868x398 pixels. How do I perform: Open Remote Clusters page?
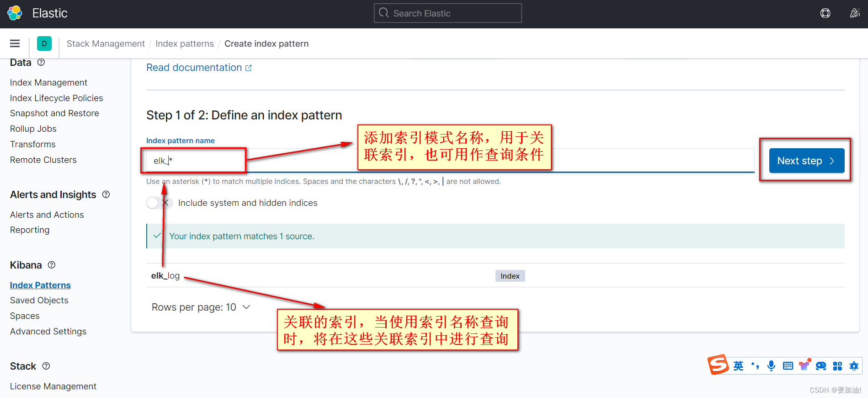coord(43,160)
